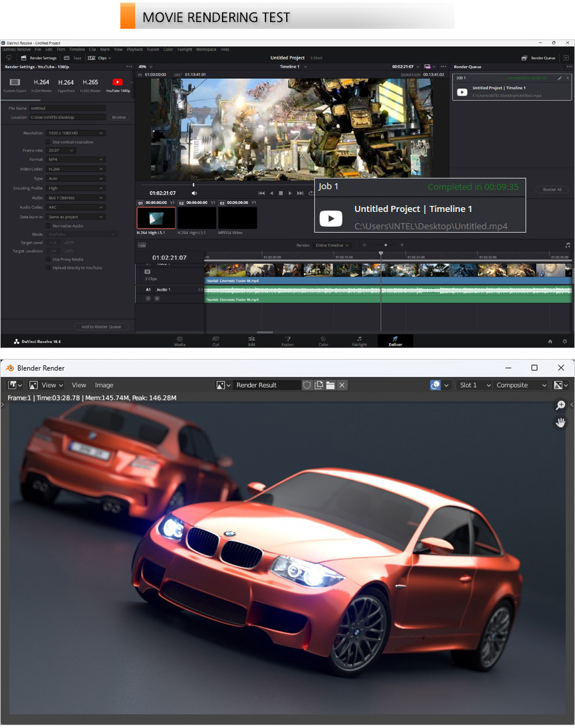Select the YouTube 1080p preset icon
575x728 pixels.
click(118, 82)
